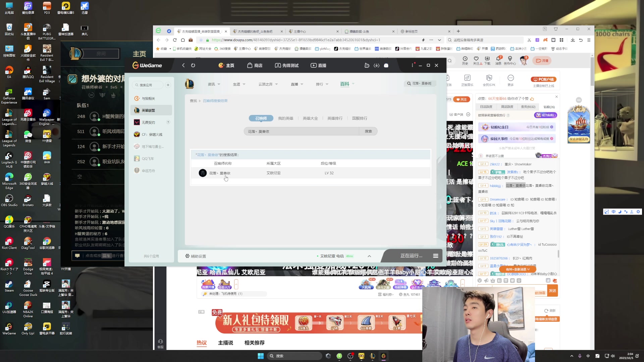Expand server selector chevron up arrow
644x362 pixels.
point(369,256)
